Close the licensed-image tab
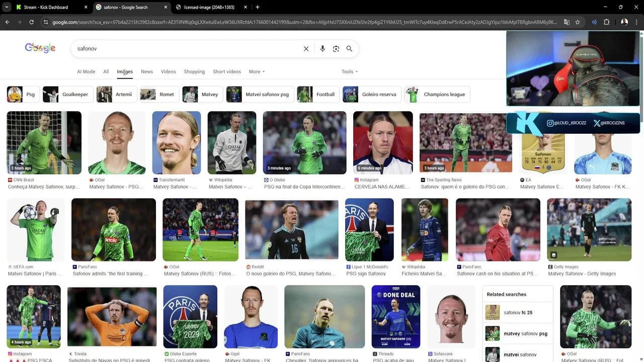The image size is (644, 362). coord(246,8)
